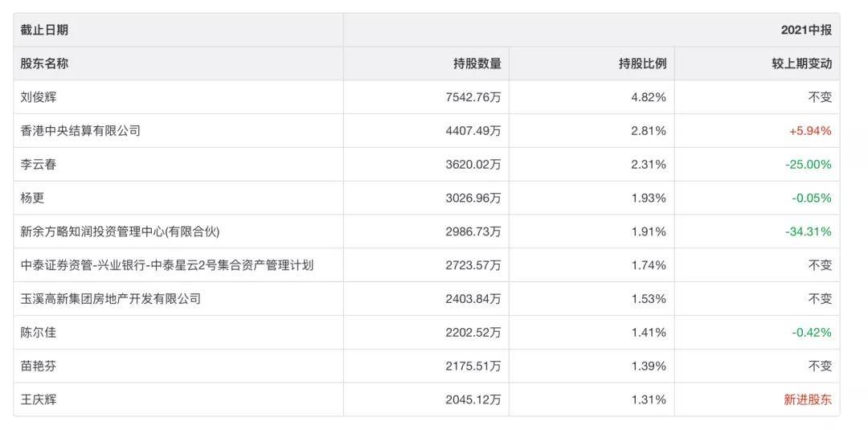This screenshot has width=868, height=430.
Task: Click the +5.94% change value
Action: [x=809, y=130]
